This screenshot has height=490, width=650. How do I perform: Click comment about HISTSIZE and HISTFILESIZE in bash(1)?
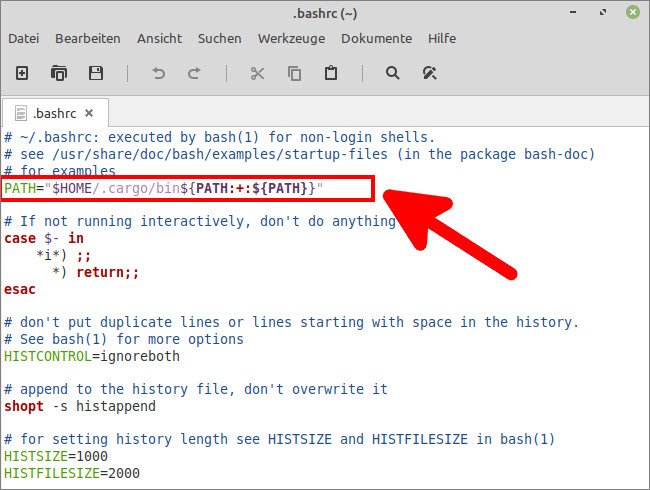[280, 439]
